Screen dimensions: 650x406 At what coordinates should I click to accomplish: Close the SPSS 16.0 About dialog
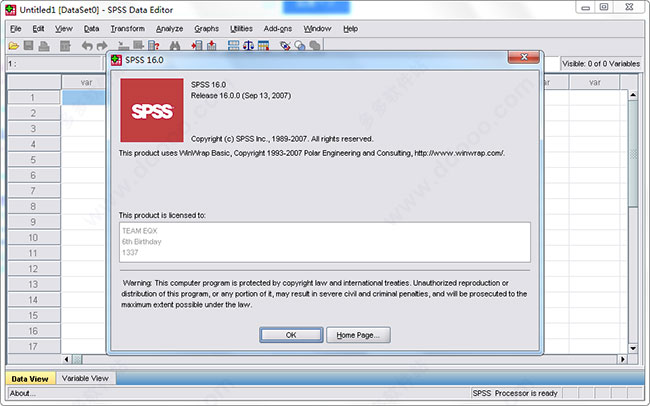point(524,57)
